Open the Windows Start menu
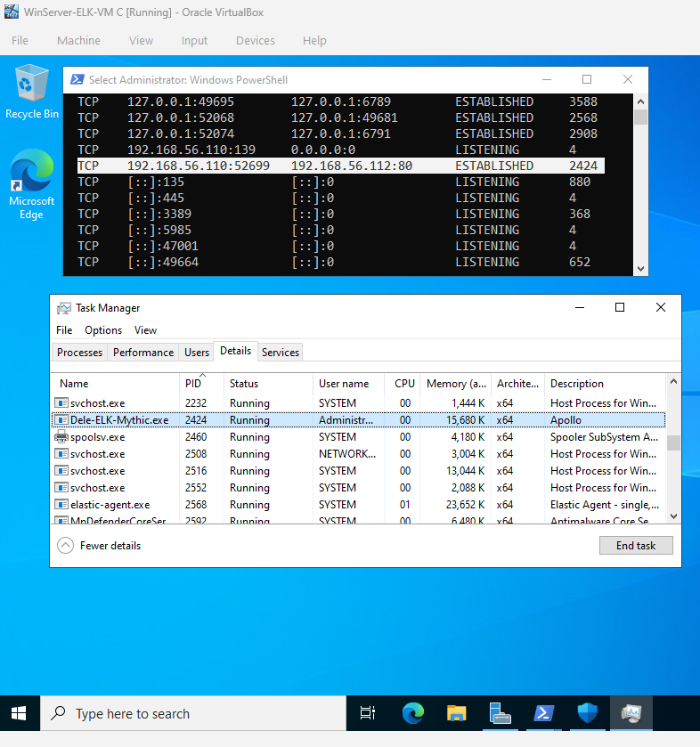This screenshot has height=747, width=700. (19, 713)
